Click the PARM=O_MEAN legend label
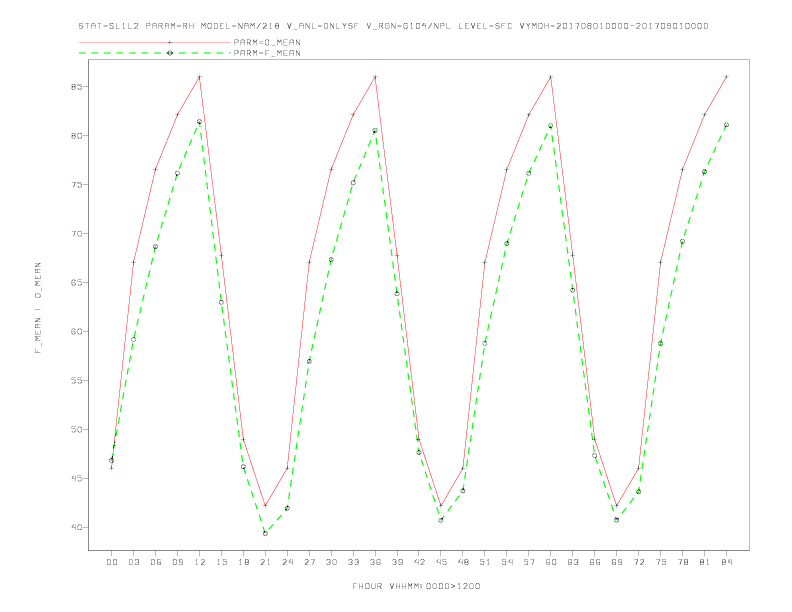 point(267,42)
